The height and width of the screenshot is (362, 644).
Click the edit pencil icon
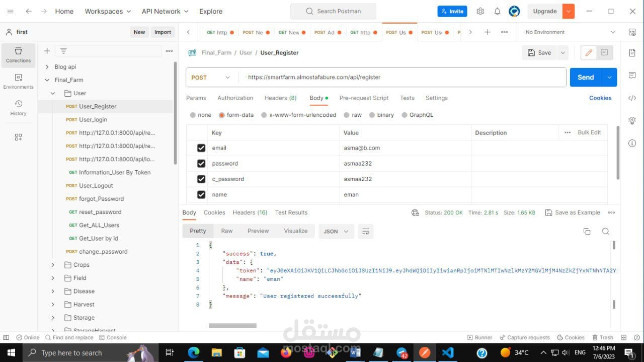click(x=588, y=52)
